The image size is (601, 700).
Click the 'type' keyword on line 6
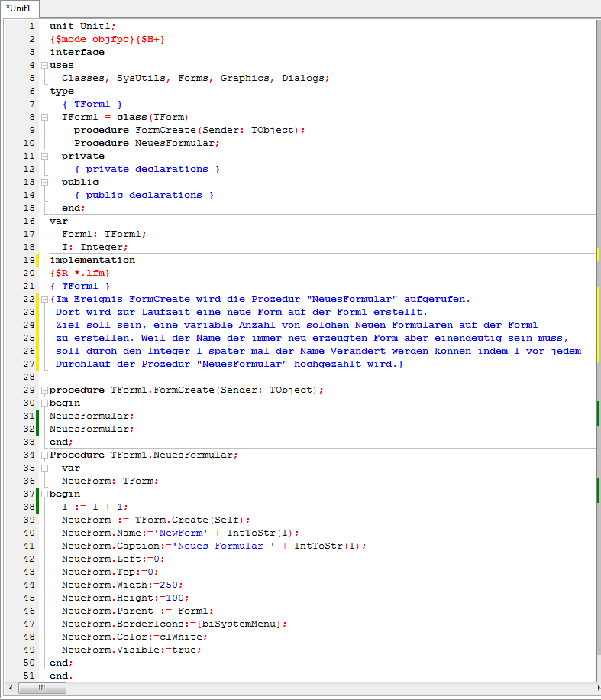pyautogui.click(x=62, y=92)
